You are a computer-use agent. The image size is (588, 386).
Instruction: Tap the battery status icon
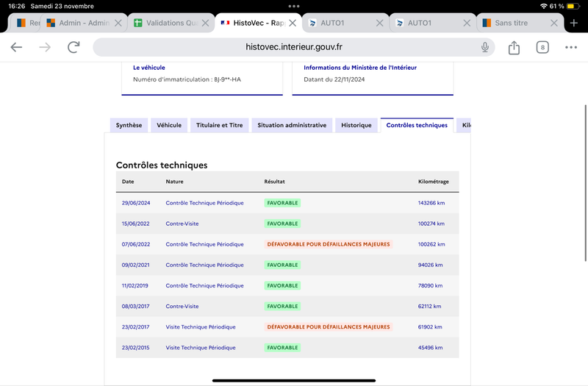click(573, 6)
